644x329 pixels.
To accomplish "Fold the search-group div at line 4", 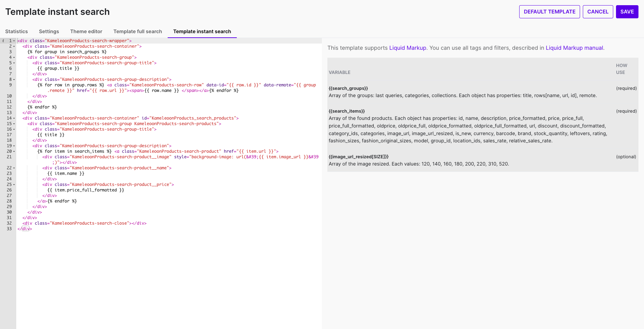I will [x=14, y=57].
